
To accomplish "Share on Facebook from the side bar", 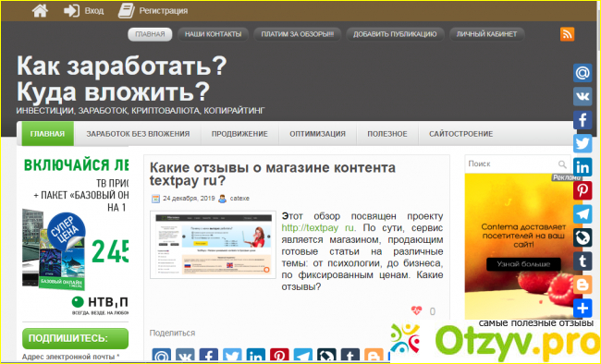I will tap(583, 120).
